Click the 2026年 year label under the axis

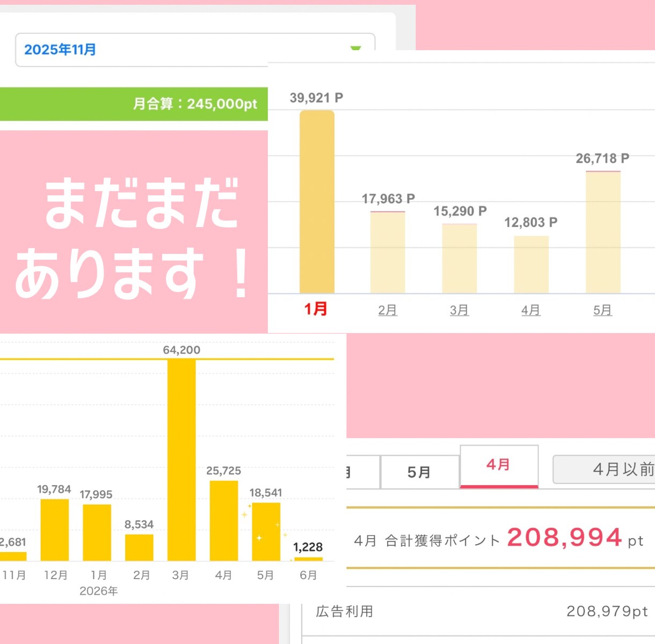point(98,591)
